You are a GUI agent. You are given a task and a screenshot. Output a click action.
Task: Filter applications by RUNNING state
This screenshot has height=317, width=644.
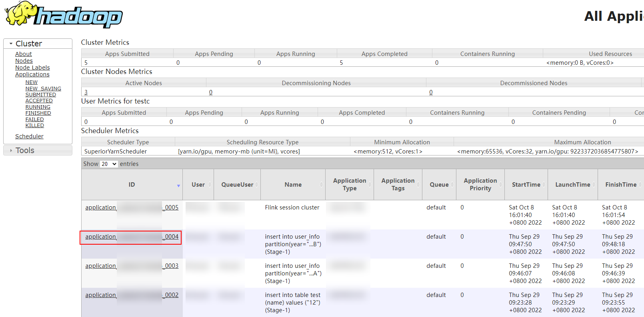tap(38, 107)
